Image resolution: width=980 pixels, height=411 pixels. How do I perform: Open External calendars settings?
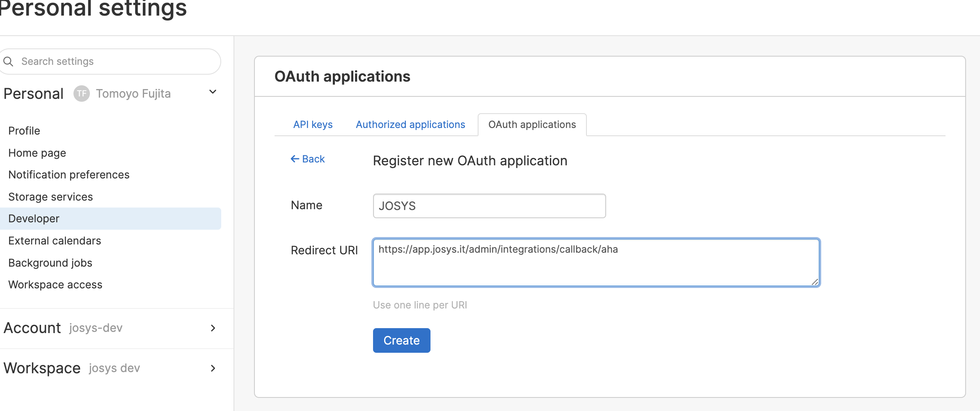(55, 241)
